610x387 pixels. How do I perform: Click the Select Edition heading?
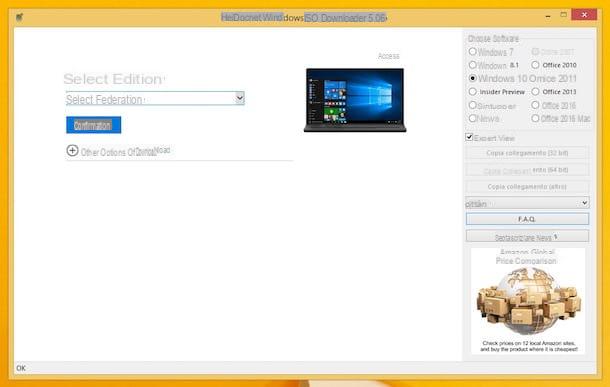click(x=114, y=79)
